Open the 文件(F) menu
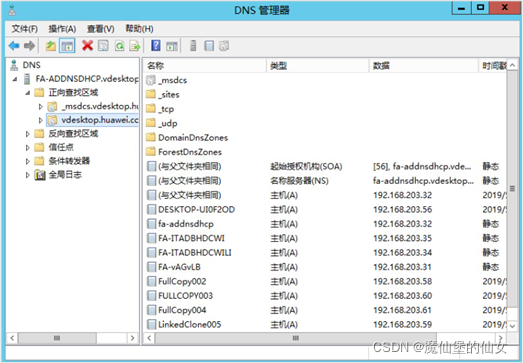The image size is (523, 363). [x=25, y=29]
